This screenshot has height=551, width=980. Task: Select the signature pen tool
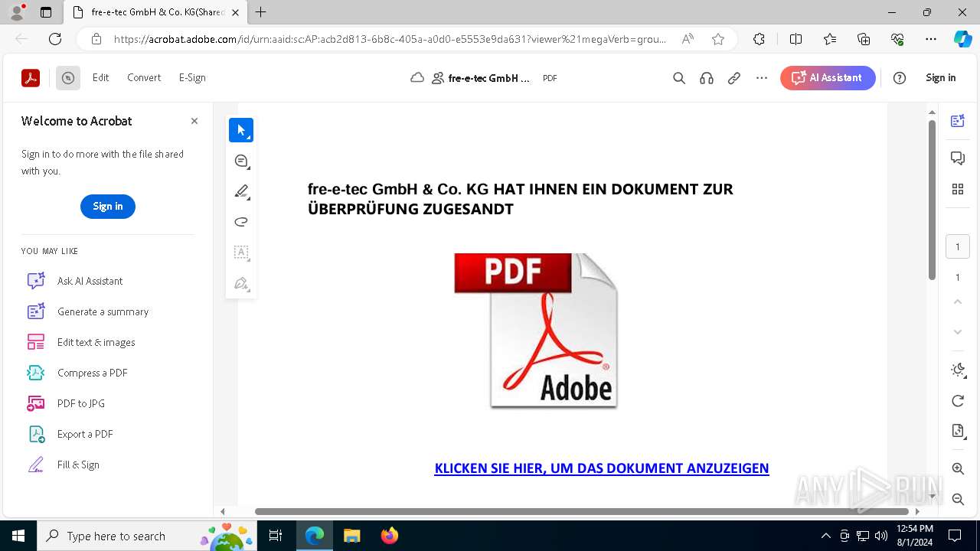(x=241, y=283)
